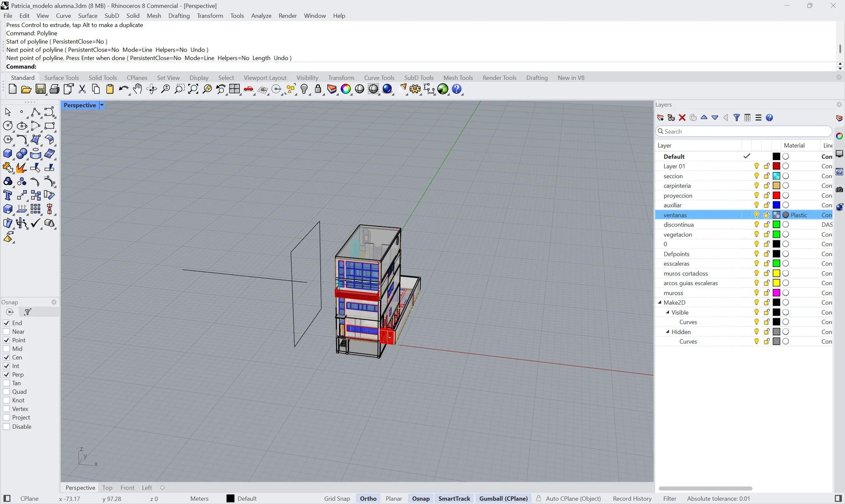Click the Lock padlock toolbar icon

coord(318,89)
